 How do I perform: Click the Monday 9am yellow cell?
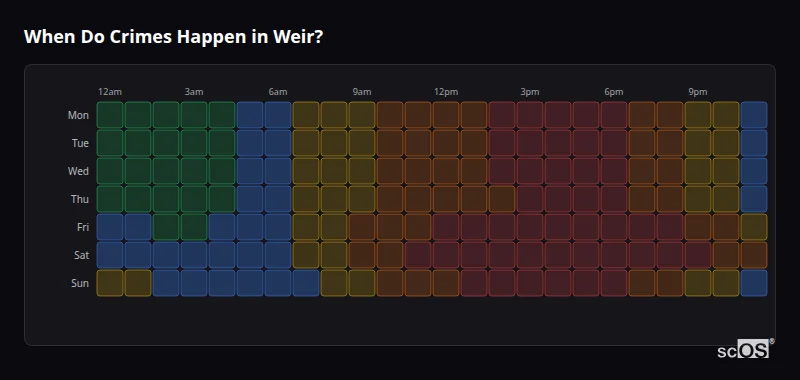(x=362, y=115)
